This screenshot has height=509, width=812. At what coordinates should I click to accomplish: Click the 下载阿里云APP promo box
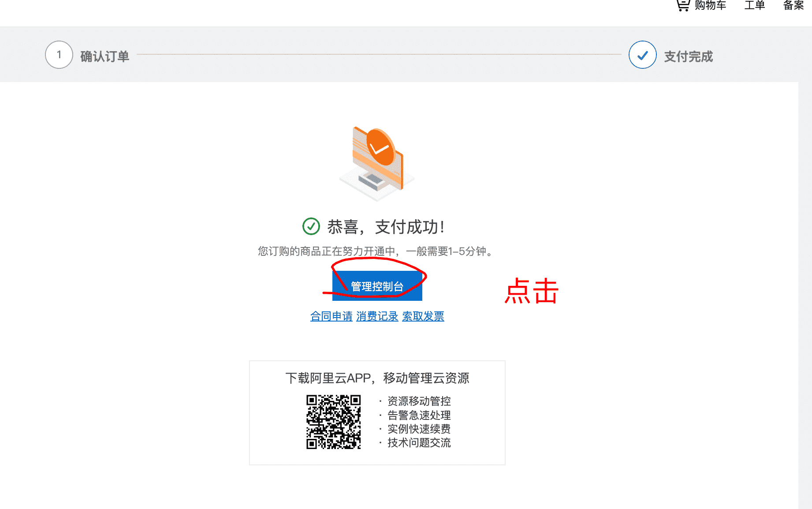377,413
